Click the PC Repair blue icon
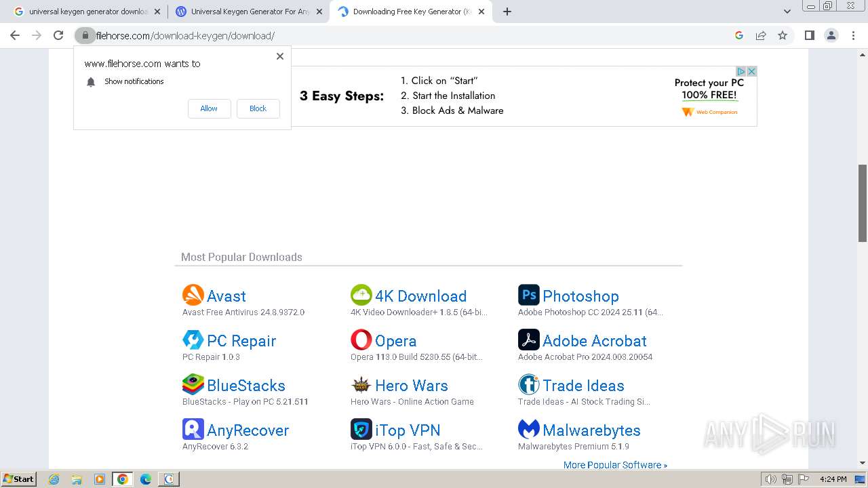Screen dimensions: 868x488 193,340
